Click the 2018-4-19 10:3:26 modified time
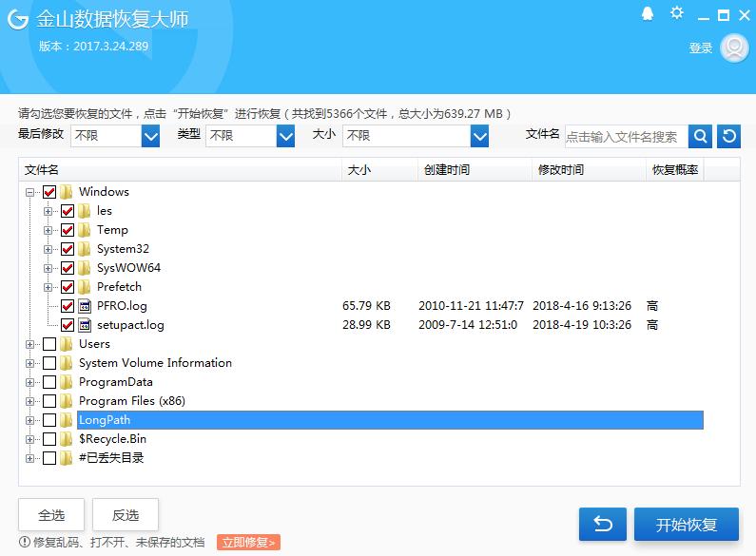756x556 pixels. (x=582, y=325)
